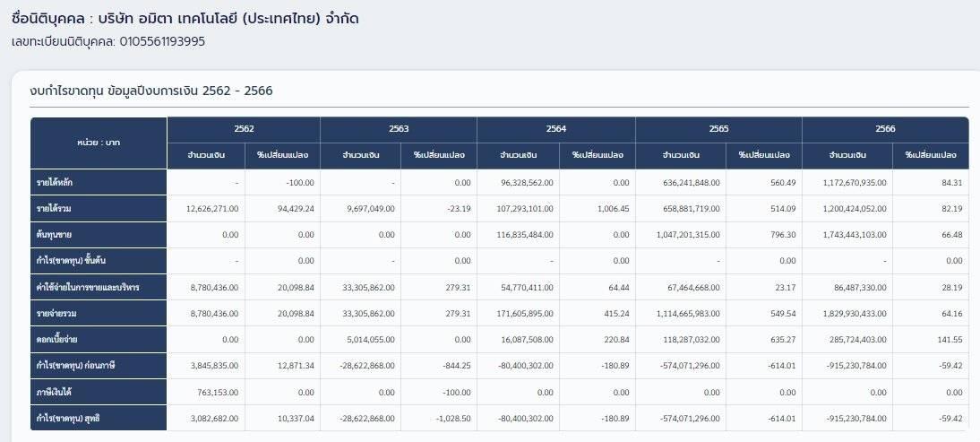
Task: Select the registration number 0105561193995
Action: 162,42
